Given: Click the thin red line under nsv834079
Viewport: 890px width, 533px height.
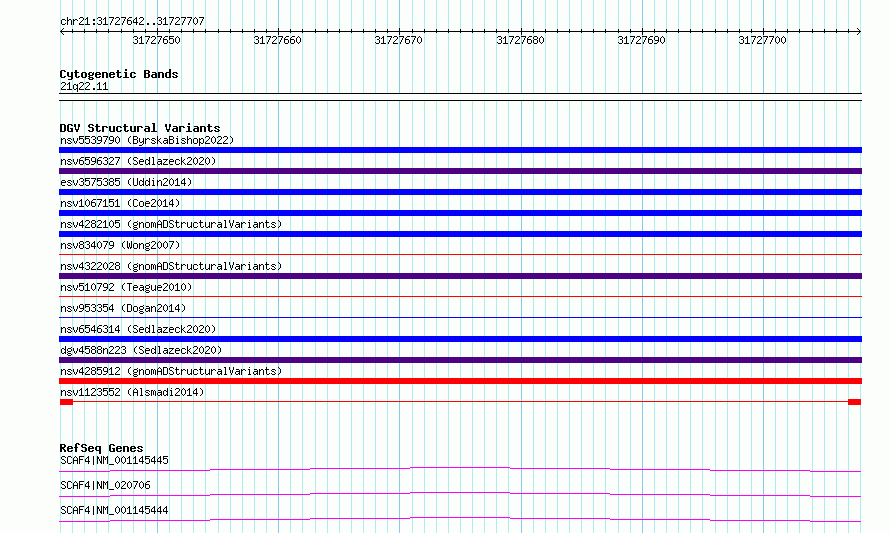Looking at the screenshot, I should (460, 255).
